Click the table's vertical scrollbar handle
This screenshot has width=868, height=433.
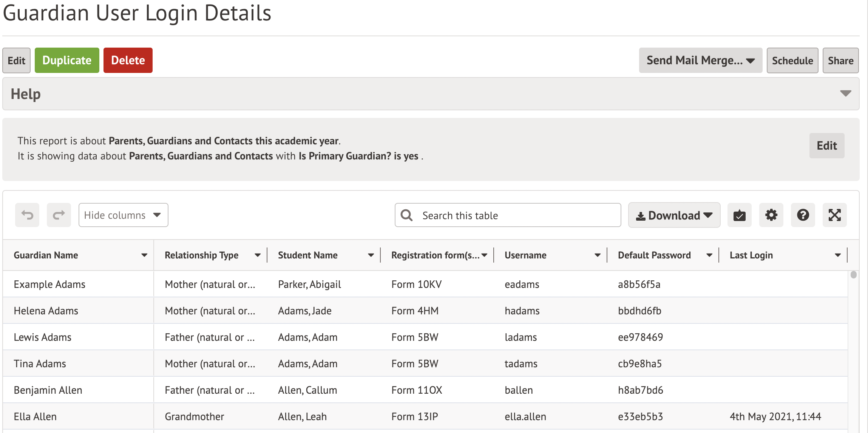pos(853,275)
